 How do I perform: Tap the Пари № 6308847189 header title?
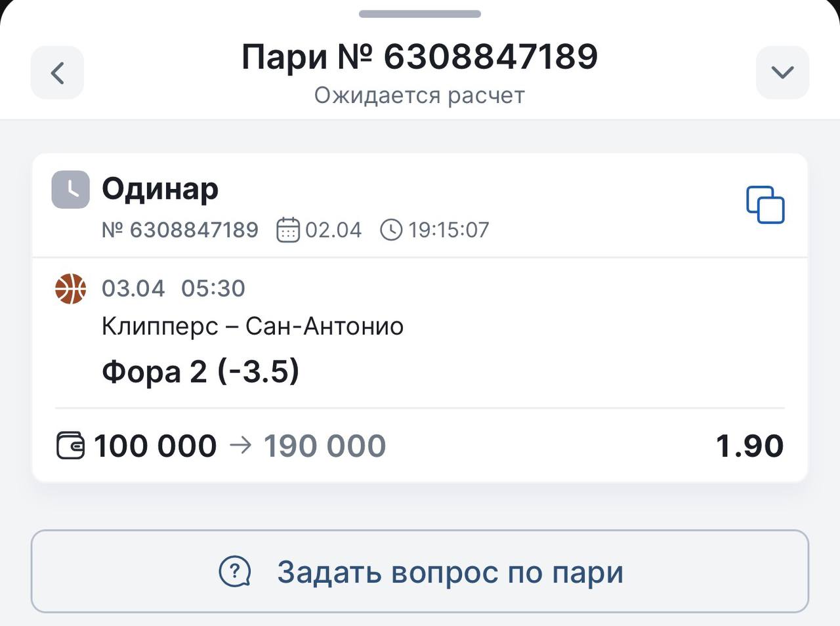(420, 56)
